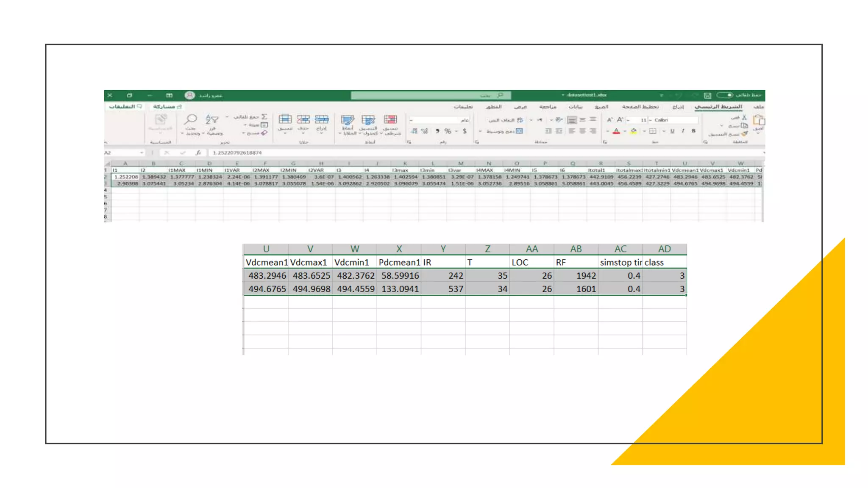Click the Share button
Viewport: 868px width, 488px height.
[x=167, y=107]
